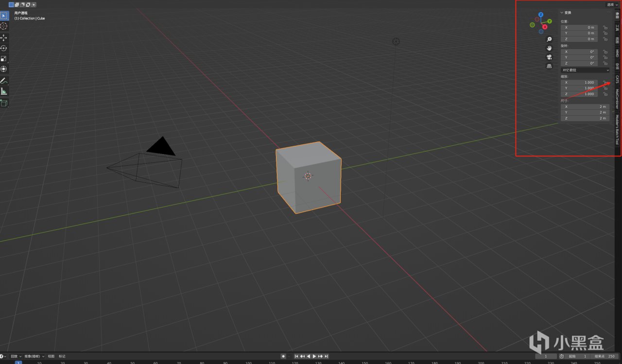The image size is (622, 364).
Task: Toggle lock for location Z
Action: click(x=605, y=39)
